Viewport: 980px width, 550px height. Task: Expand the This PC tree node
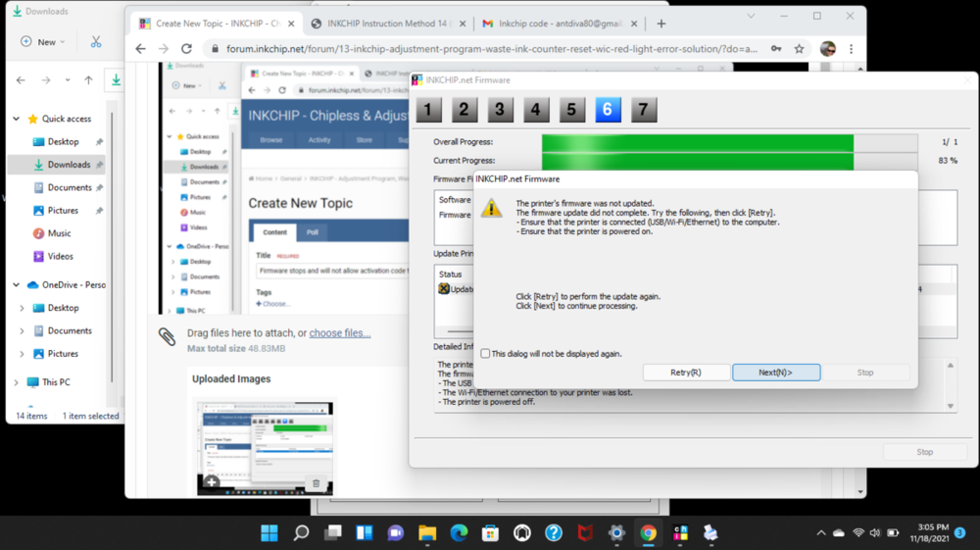coord(17,382)
